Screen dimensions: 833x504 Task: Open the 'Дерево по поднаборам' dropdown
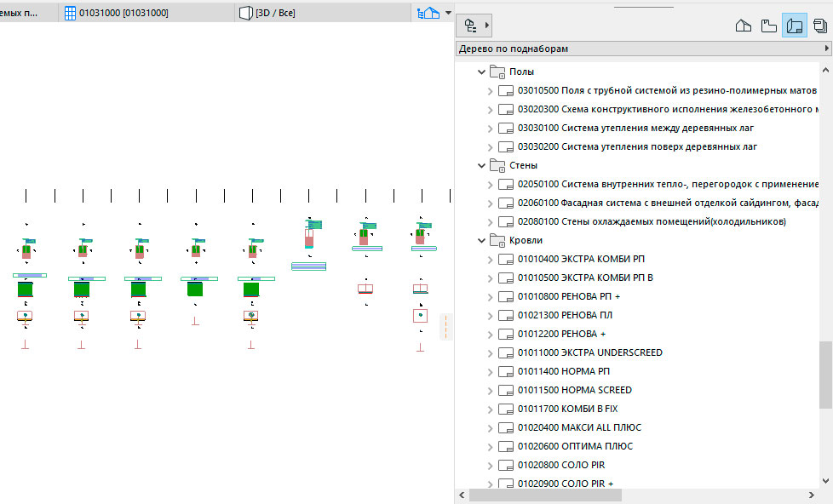[x=643, y=49]
